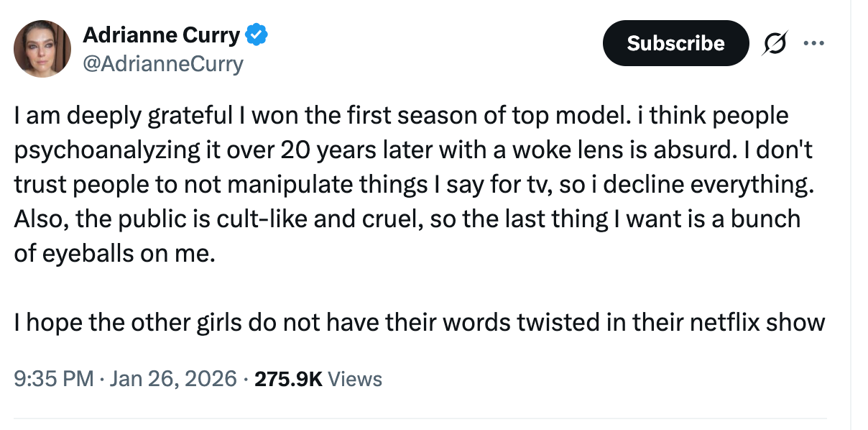Viewport: 868px width, 430px height.
Task: Click the Subscribe pill control
Action: click(675, 43)
